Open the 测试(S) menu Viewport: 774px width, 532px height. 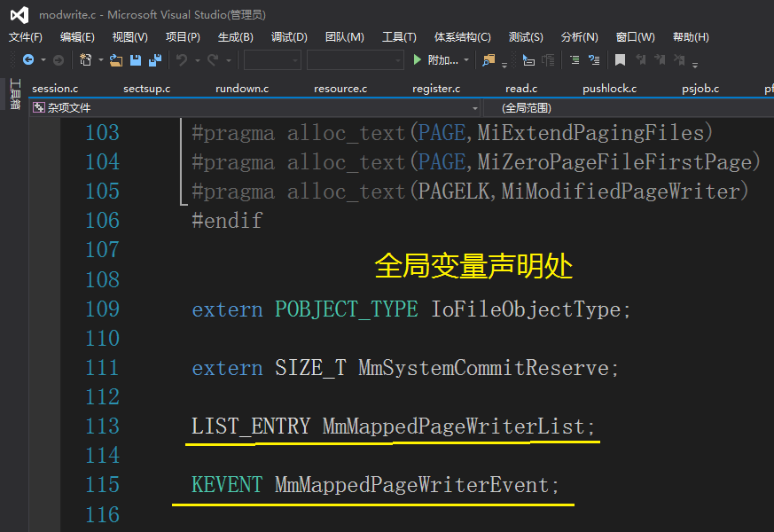(526, 37)
